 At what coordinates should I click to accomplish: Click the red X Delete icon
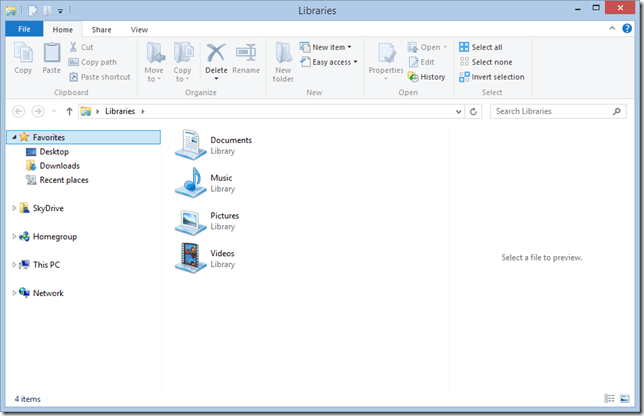coord(216,53)
